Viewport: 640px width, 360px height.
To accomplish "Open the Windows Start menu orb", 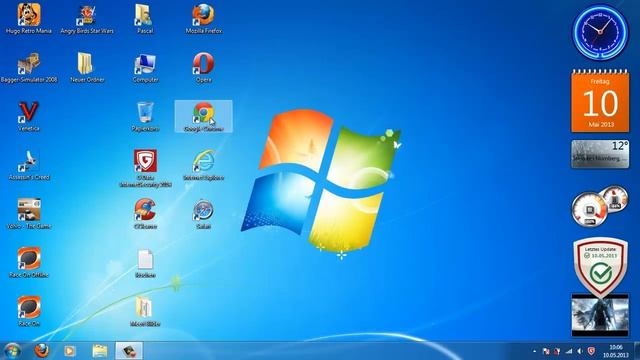I will pos(12,351).
